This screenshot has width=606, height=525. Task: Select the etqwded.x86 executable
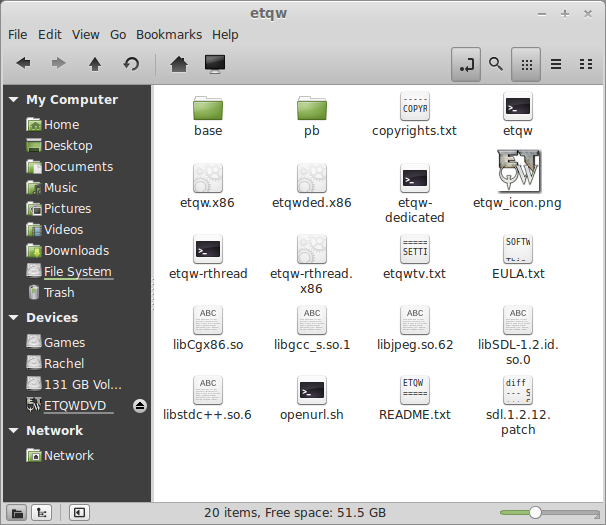312,187
